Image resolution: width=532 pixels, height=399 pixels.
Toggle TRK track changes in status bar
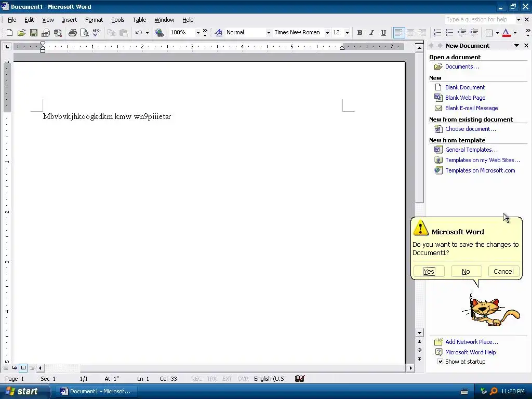pos(212,379)
